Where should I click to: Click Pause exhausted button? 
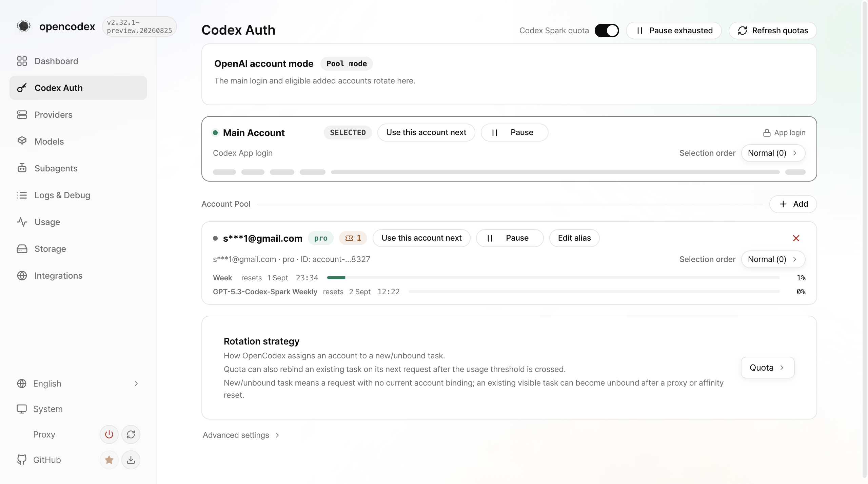pos(674,31)
